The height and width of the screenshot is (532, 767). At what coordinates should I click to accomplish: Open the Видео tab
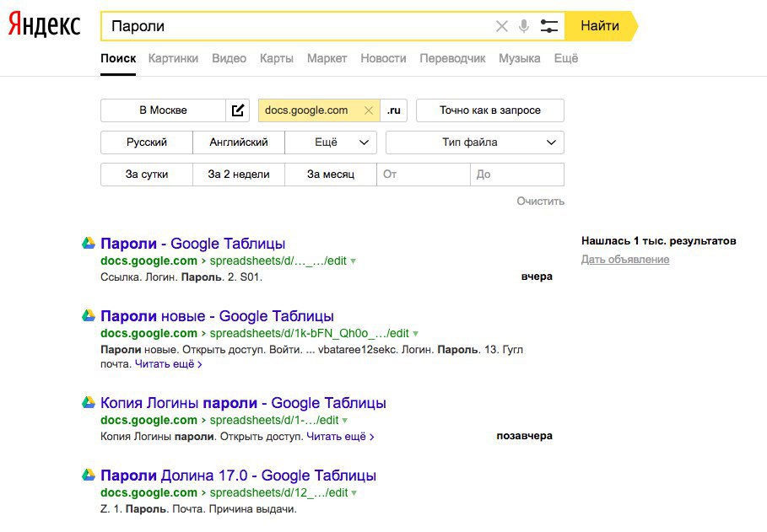pyautogui.click(x=229, y=59)
